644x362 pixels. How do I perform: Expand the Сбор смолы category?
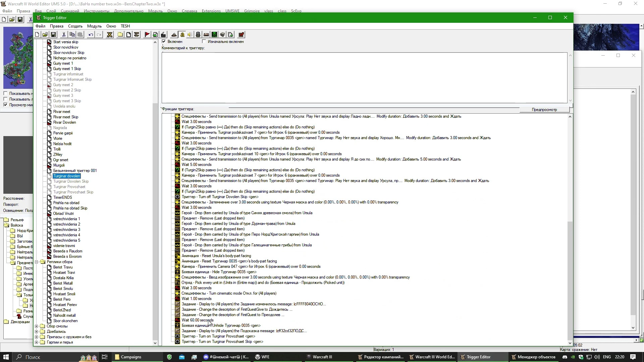click(x=37, y=326)
